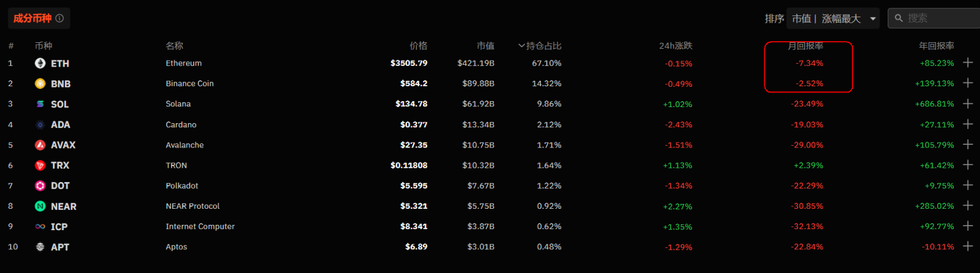Click the TRON coin logo icon

click(40, 165)
